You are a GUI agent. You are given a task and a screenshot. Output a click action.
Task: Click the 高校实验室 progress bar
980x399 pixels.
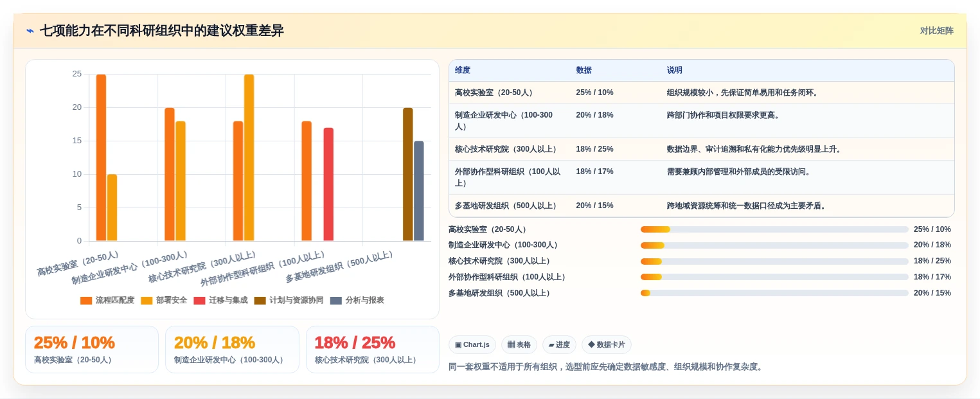[x=774, y=229]
